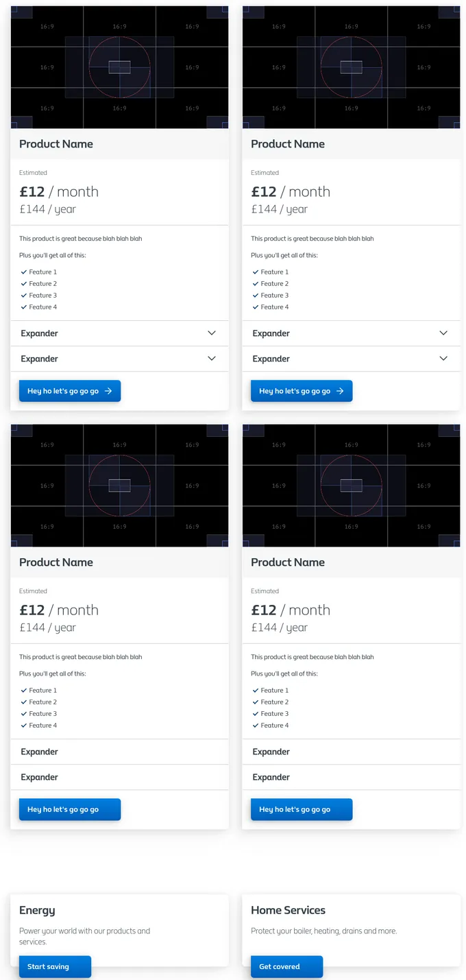
Task: Click chevron on first Expander in top-left card
Action: [x=212, y=333]
